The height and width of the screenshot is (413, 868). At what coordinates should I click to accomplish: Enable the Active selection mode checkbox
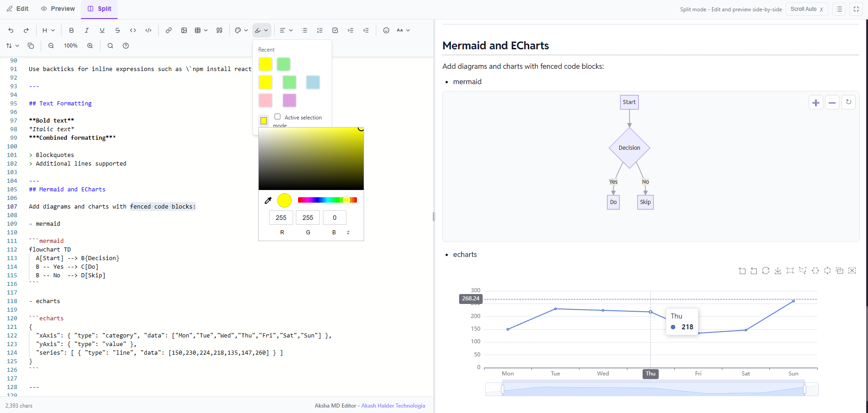pyautogui.click(x=277, y=117)
